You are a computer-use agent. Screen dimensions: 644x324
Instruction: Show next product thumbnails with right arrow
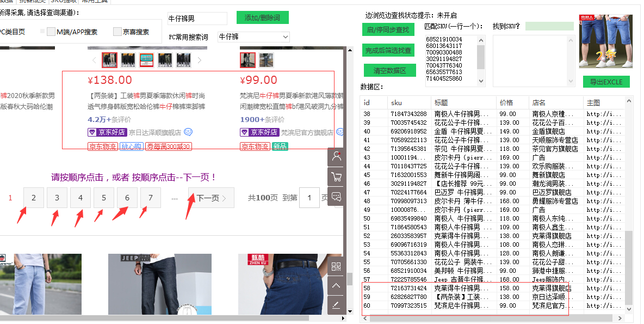click(x=200, y=60)
